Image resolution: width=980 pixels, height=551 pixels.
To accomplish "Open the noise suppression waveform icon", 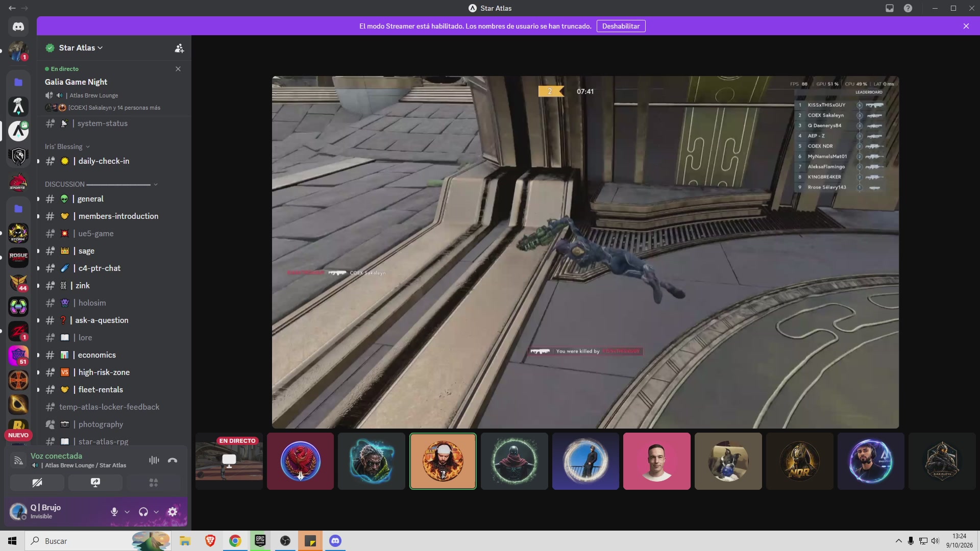I will click(x=154, y=460).
